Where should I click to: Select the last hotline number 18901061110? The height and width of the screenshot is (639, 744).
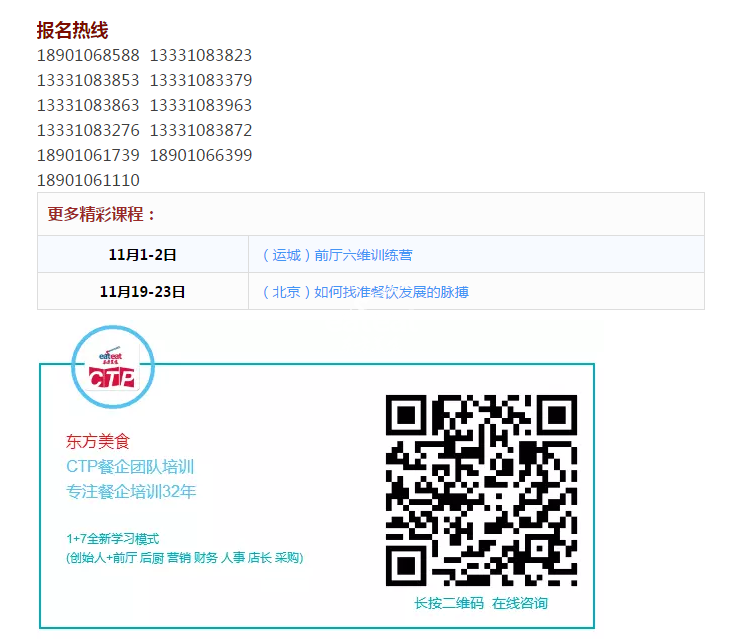click(x=88, y=180)
